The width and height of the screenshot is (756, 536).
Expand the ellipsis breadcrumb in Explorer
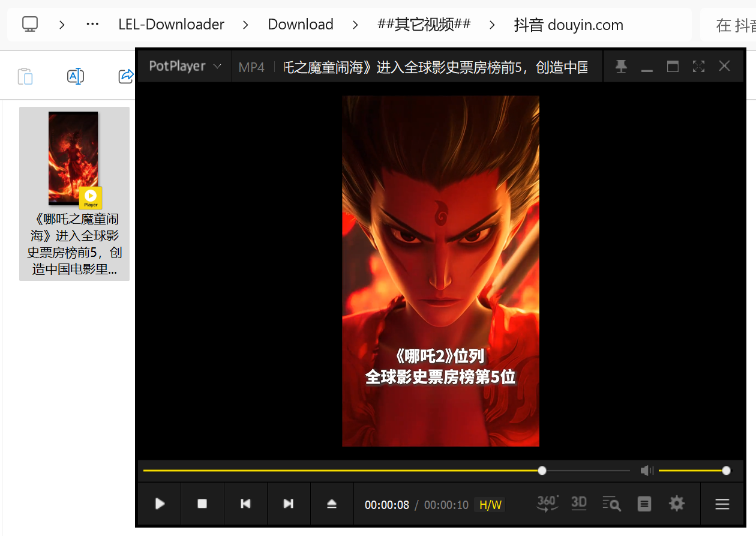tap(92, 24)
